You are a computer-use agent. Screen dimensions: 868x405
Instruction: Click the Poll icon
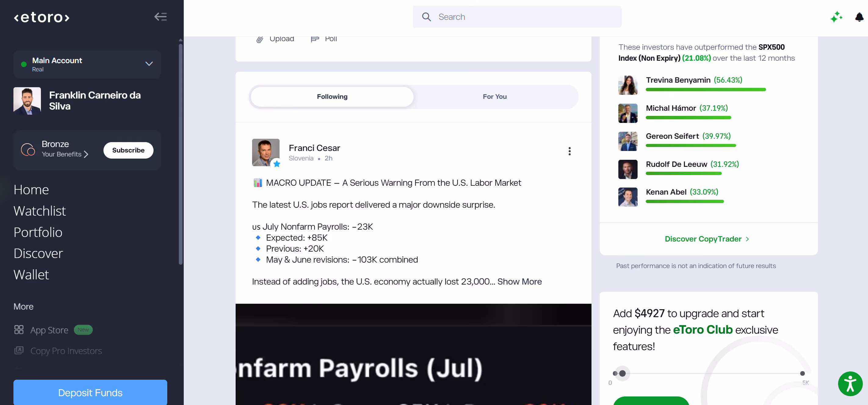(315, 39)
